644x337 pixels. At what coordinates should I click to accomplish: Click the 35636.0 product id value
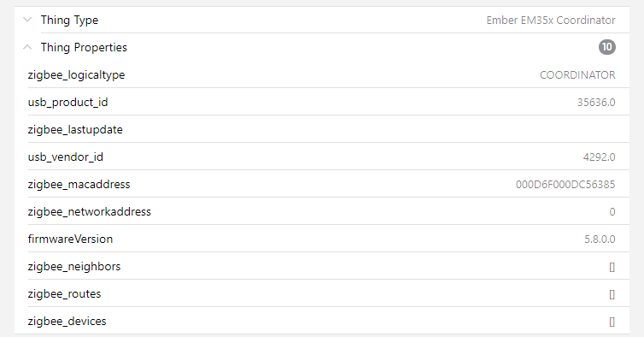pyautogui.click(x=596, y=102)
